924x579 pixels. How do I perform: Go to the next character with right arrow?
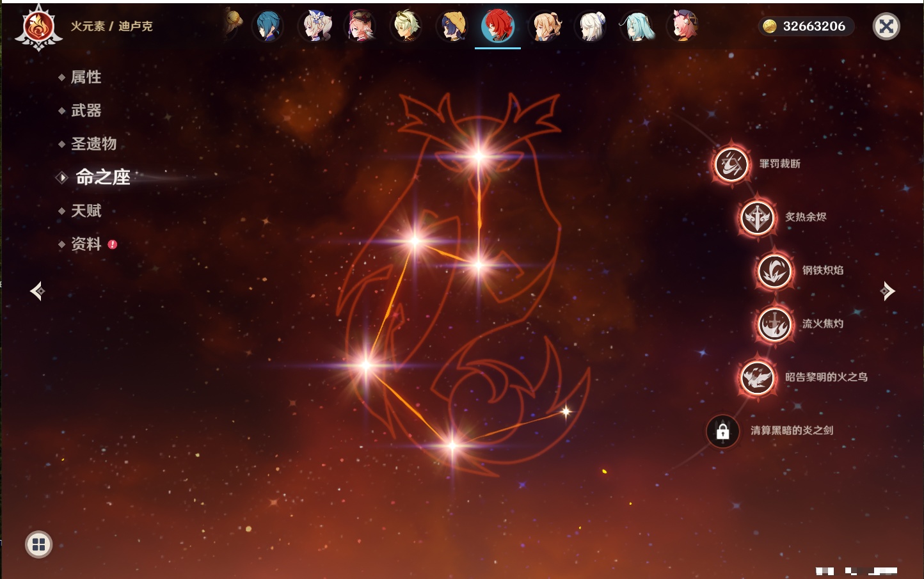[x=888, y=291]
